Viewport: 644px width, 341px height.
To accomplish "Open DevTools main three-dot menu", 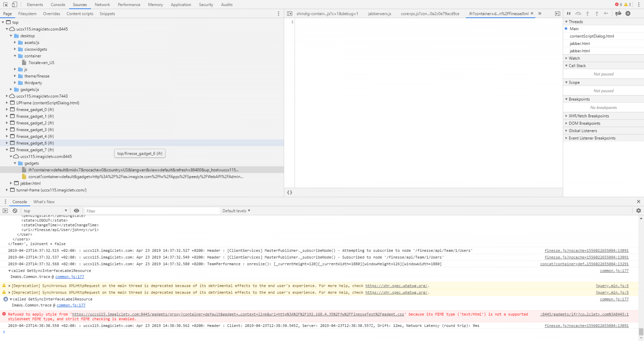I will 638,4.
